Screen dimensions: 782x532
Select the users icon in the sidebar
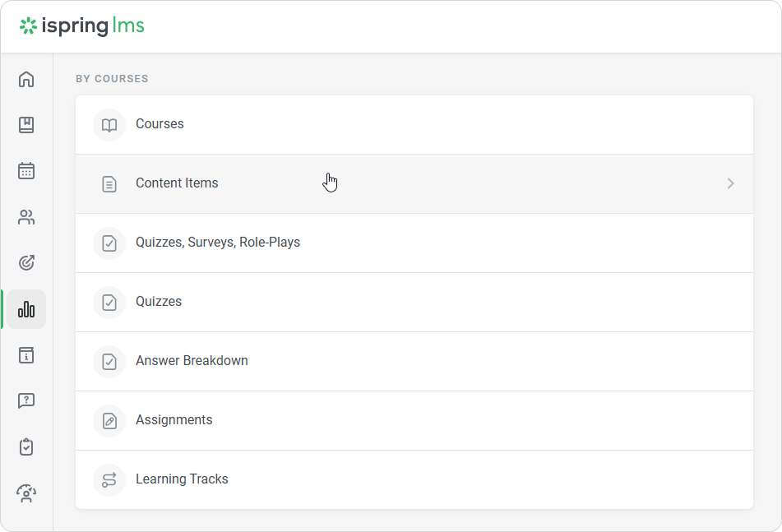[x=26, y=217]
